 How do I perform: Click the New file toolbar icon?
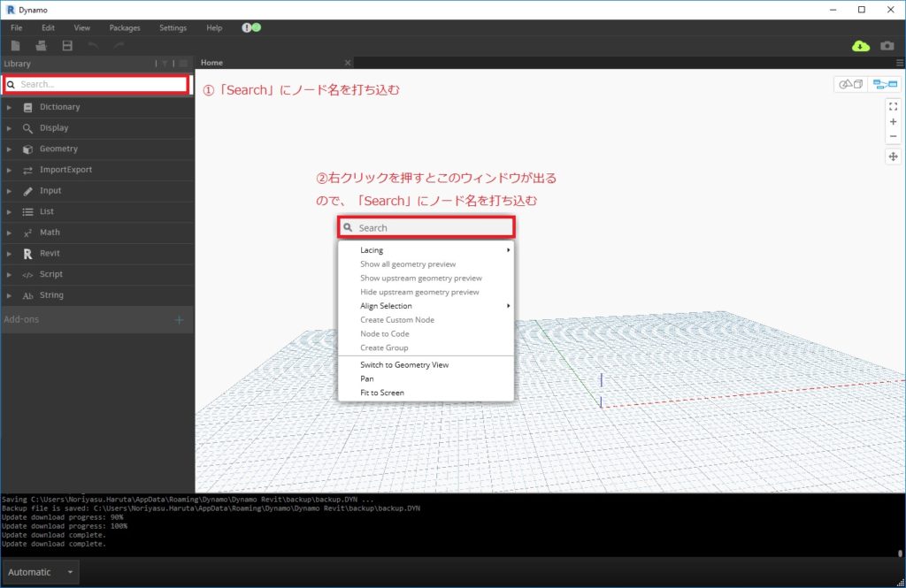[16, 46]
